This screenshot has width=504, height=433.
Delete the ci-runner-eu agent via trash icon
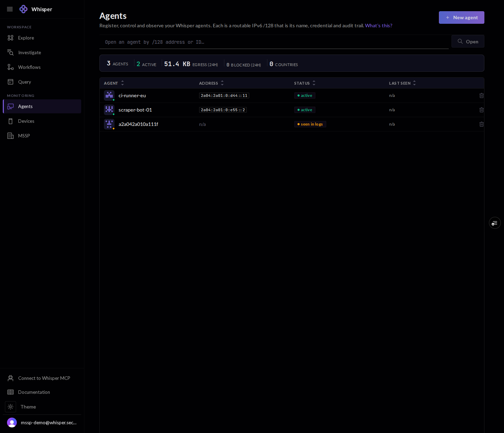(482, 95)
